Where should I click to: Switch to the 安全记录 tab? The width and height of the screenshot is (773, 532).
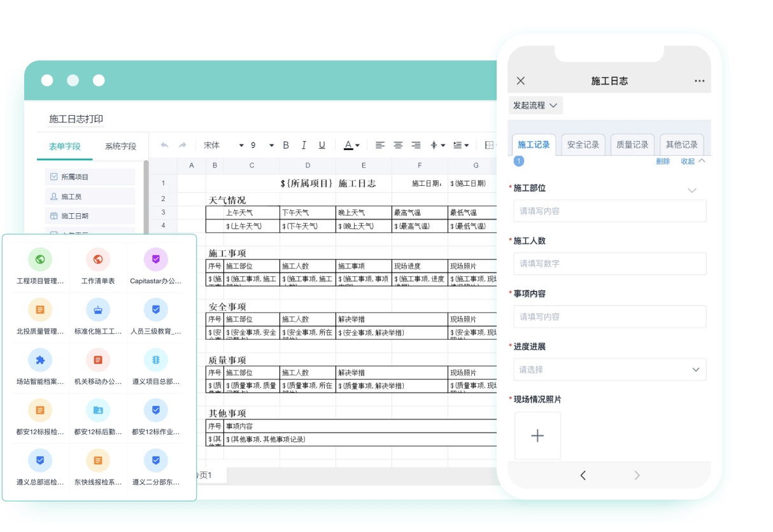click(583, 144)
